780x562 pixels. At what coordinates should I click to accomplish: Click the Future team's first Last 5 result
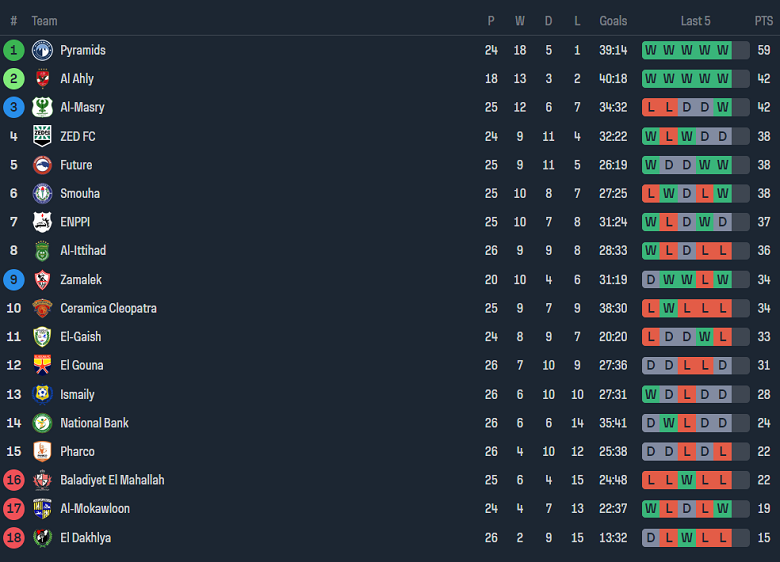click(x=651, y=165)
